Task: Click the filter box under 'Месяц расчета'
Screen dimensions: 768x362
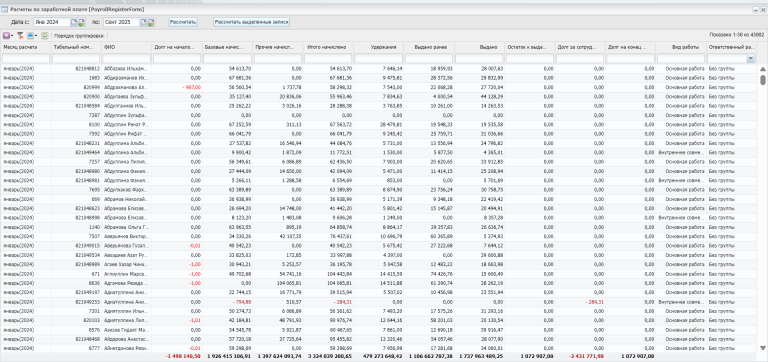Action: 26,58
